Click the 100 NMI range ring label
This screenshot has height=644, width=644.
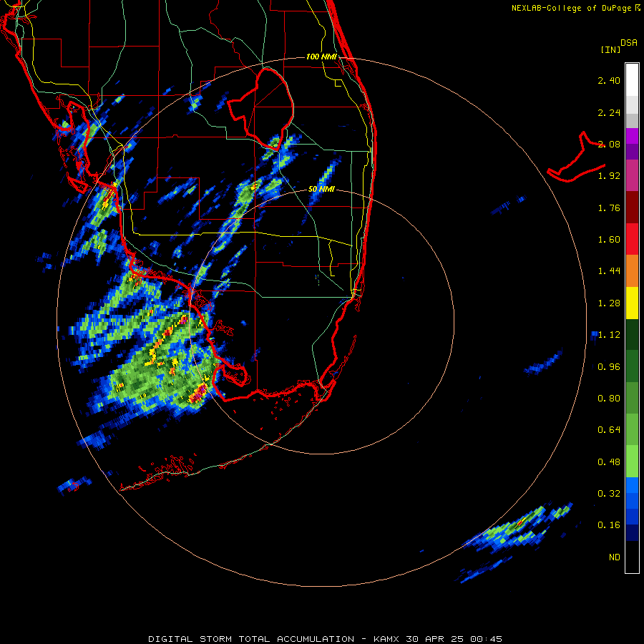coord(321,57)
